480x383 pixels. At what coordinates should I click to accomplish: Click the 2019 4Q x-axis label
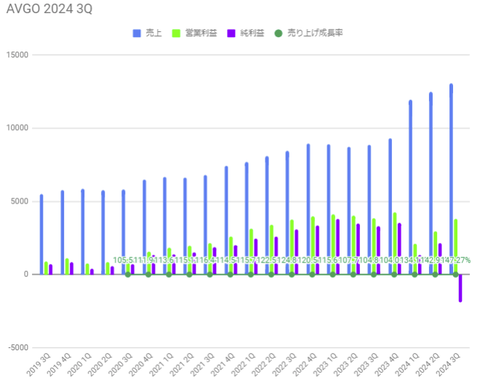59,365
